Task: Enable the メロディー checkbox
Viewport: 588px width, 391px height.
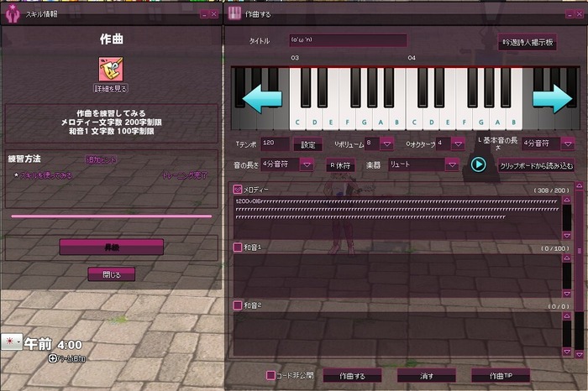Action: 238,190
